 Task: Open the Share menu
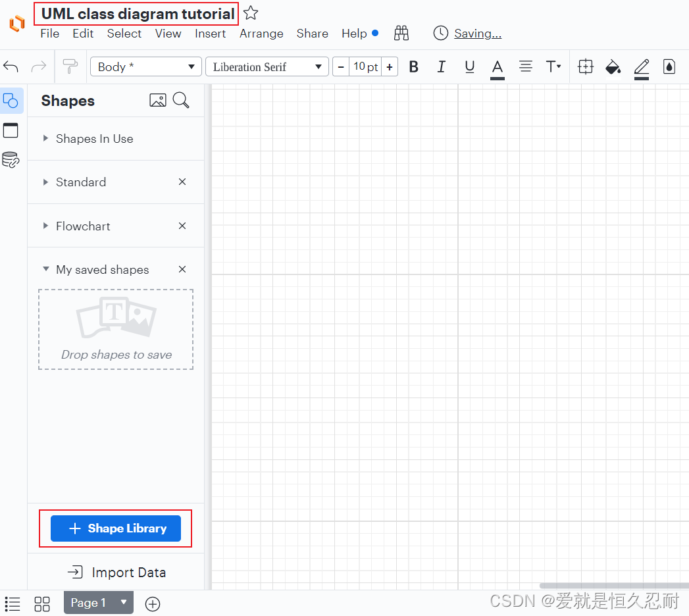[313, 34]
